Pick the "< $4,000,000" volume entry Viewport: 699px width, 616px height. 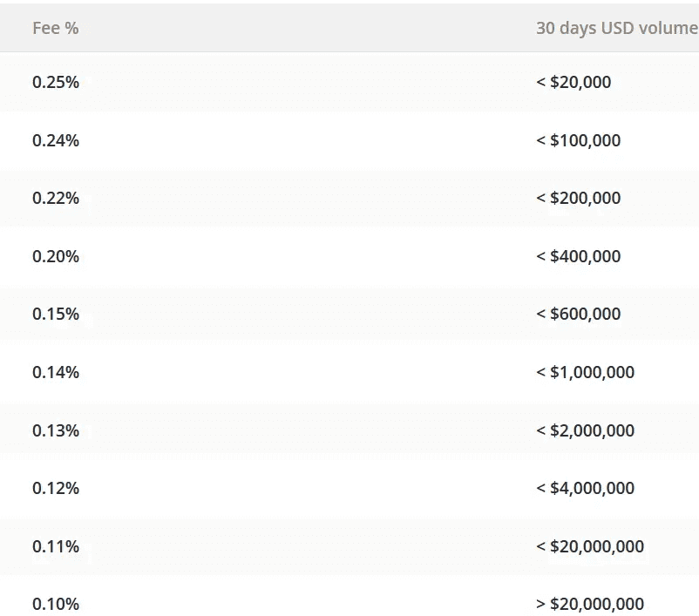pos(585,488)
